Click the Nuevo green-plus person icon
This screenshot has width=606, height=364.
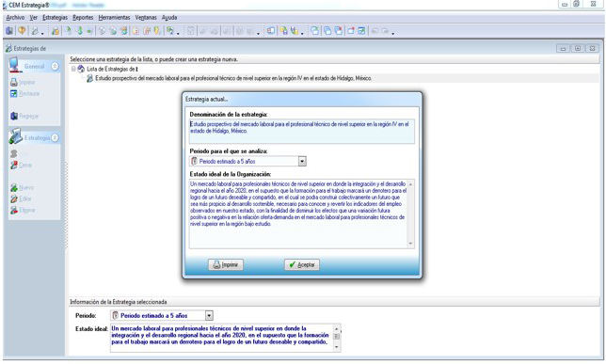(x=14, y=188)
